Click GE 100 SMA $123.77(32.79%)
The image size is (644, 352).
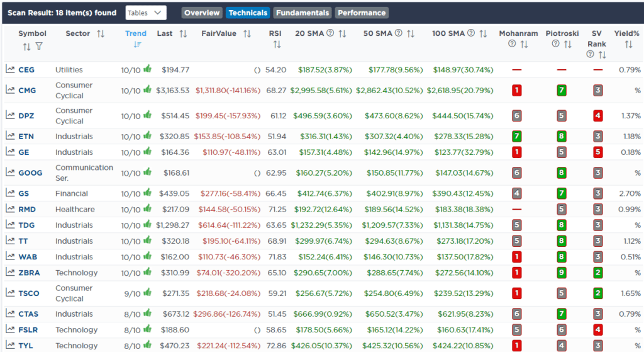464,152
